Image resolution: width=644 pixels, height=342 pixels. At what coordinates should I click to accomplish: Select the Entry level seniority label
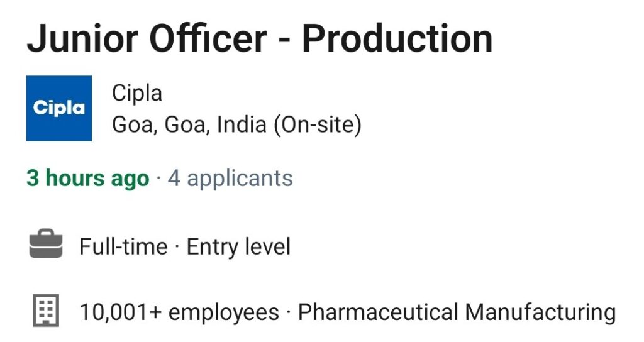click(238, 246)
